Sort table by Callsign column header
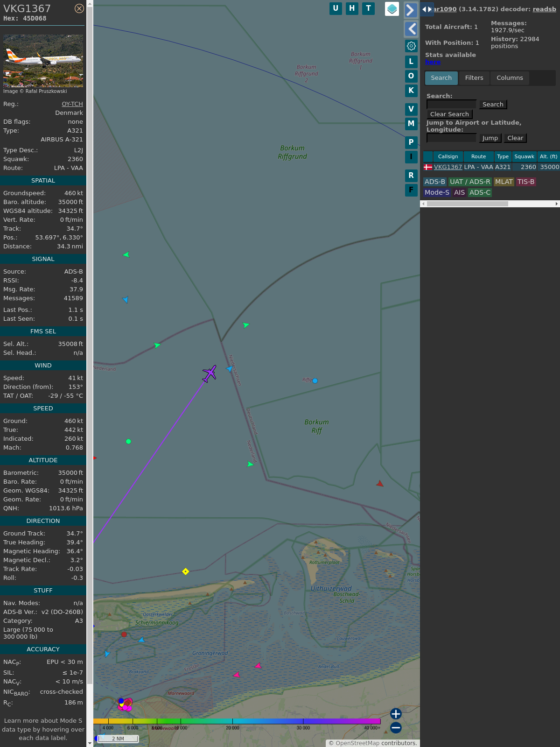 (448, 156)
